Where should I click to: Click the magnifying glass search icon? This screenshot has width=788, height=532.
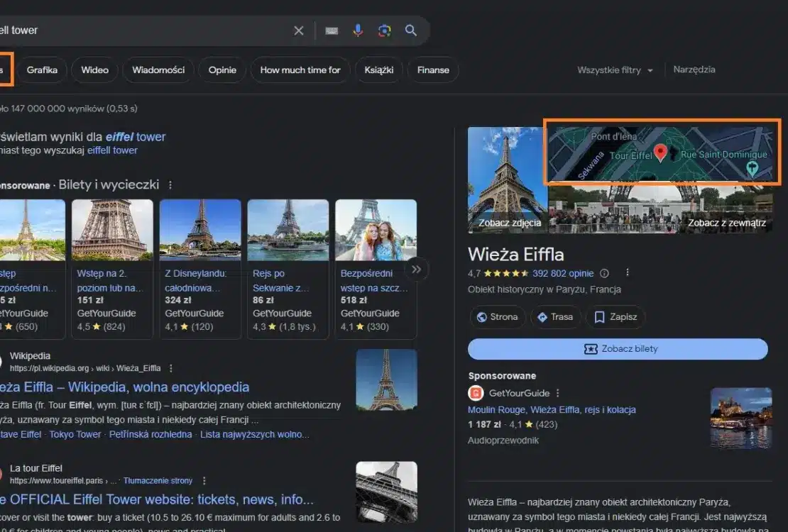pyautogui.click(x=411, y=31)
